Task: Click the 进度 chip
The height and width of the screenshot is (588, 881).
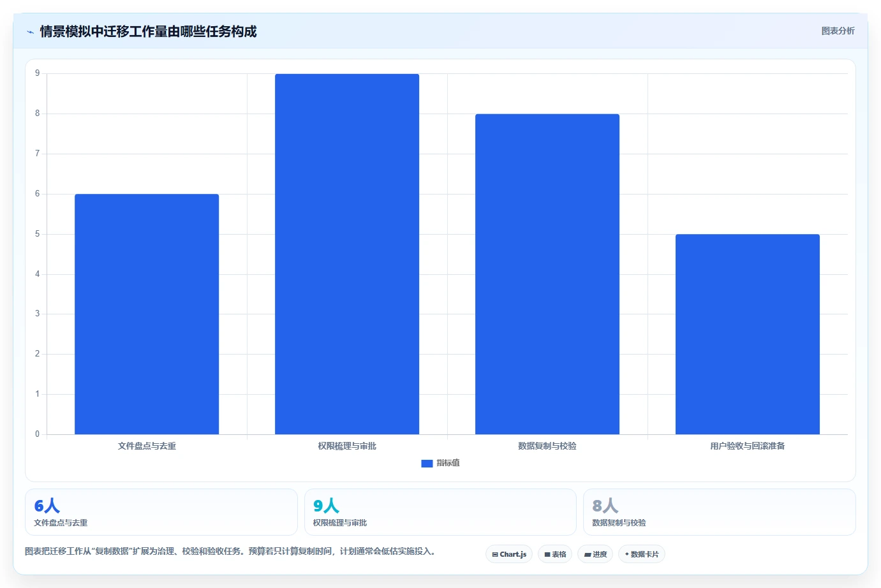Action: pyautogui.click(x=595, y=554)
